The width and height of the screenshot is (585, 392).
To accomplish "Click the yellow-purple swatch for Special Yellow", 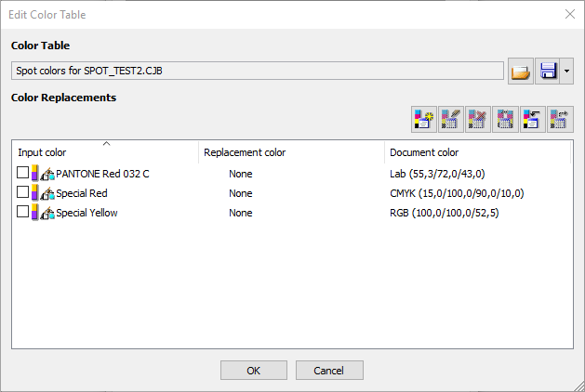I will pos(34,212).
